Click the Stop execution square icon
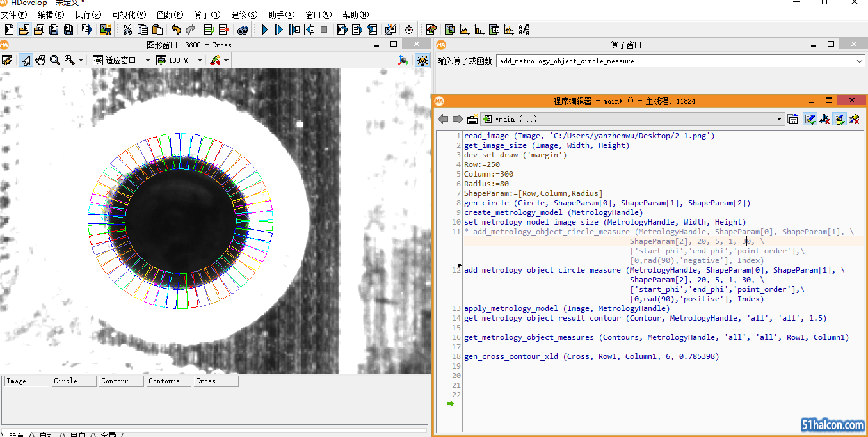 point(324,29)
